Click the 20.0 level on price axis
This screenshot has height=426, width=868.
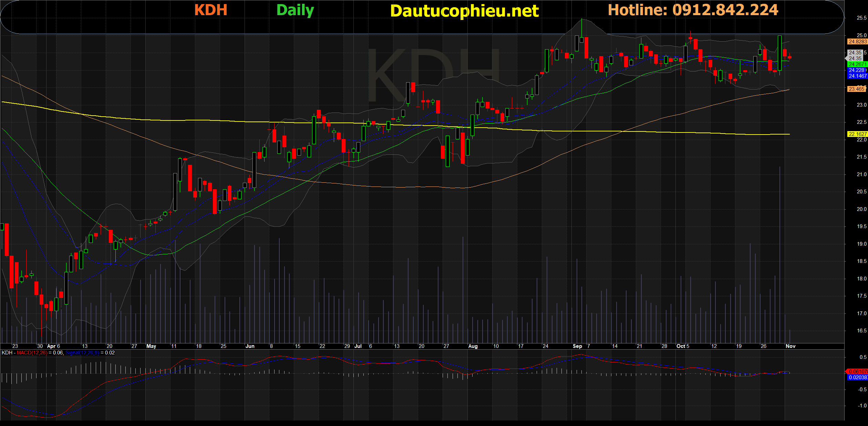tap(861, 209)
